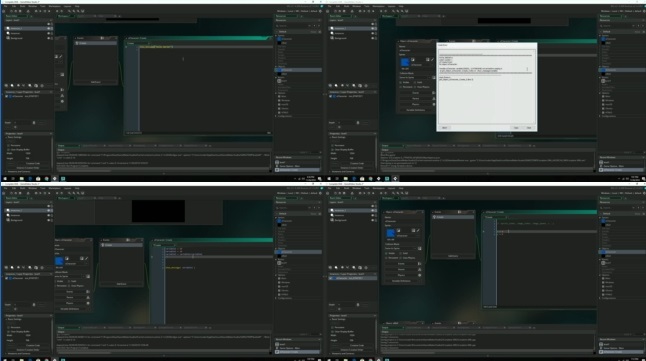The width and height of the screenshot is (646, 361).
Task: Click the lone yellow code line in the editor
Action: (x=156, y=47)
